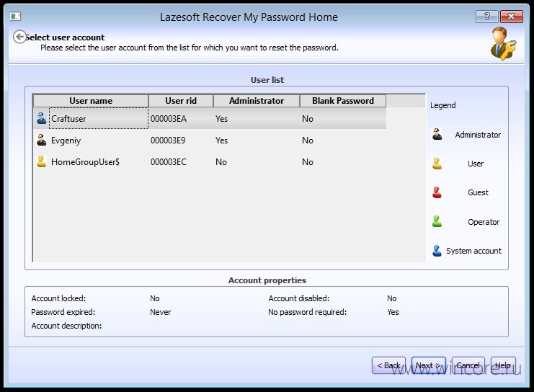The width and height of the screenshot is (534, 392).
Task: Click the User list heading
Action: point(267,80)
